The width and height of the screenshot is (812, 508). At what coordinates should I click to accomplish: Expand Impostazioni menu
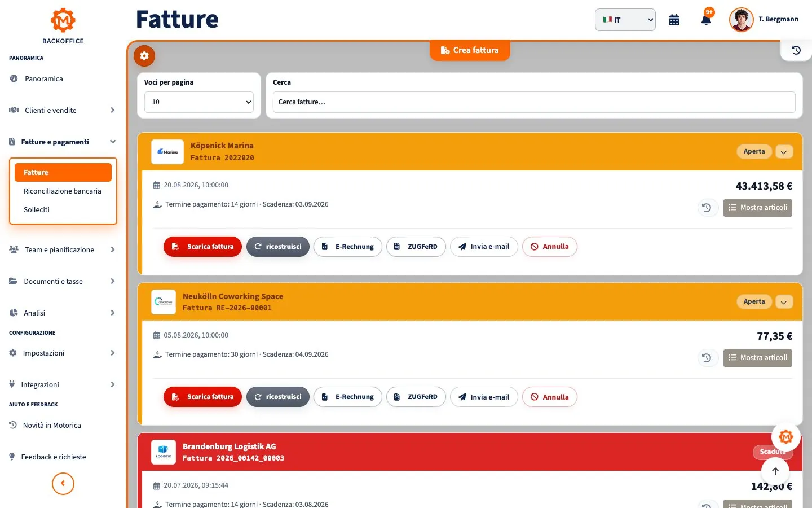63,353
